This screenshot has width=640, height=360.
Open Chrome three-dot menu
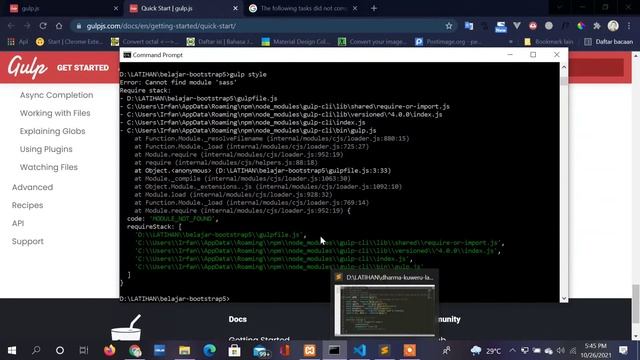point(629,26)
